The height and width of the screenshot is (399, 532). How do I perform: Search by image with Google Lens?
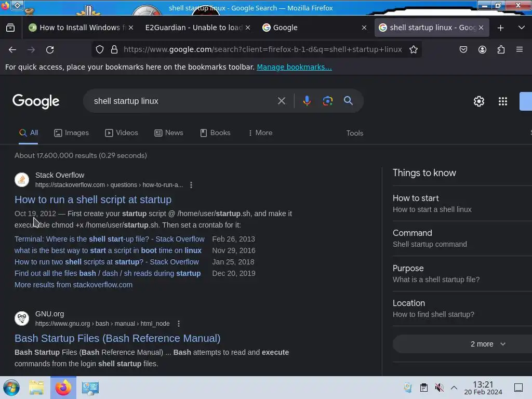click(x=327, y=101)
